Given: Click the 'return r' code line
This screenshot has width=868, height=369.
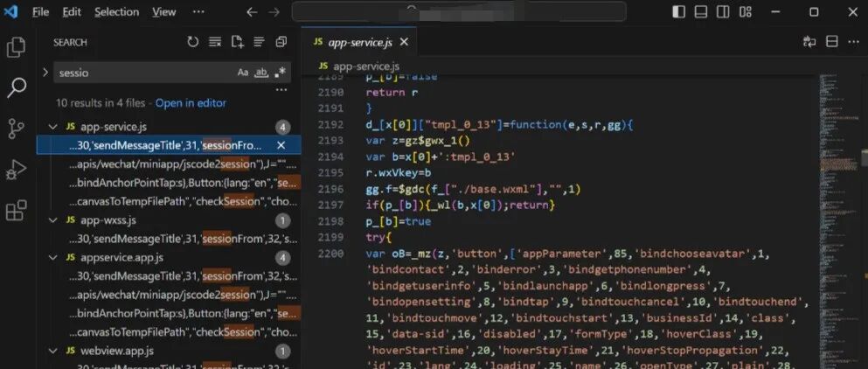Looking at the screenshot, I should click(x=392, y=93).
